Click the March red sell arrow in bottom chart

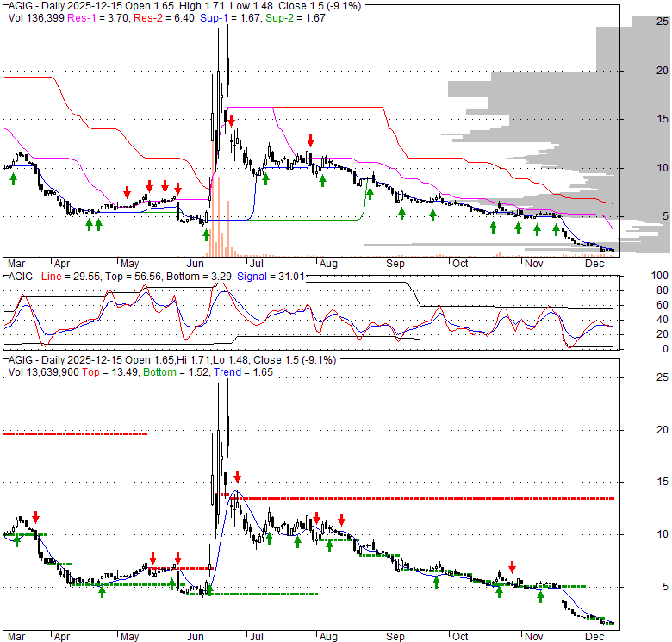click(x=35, y=517)
